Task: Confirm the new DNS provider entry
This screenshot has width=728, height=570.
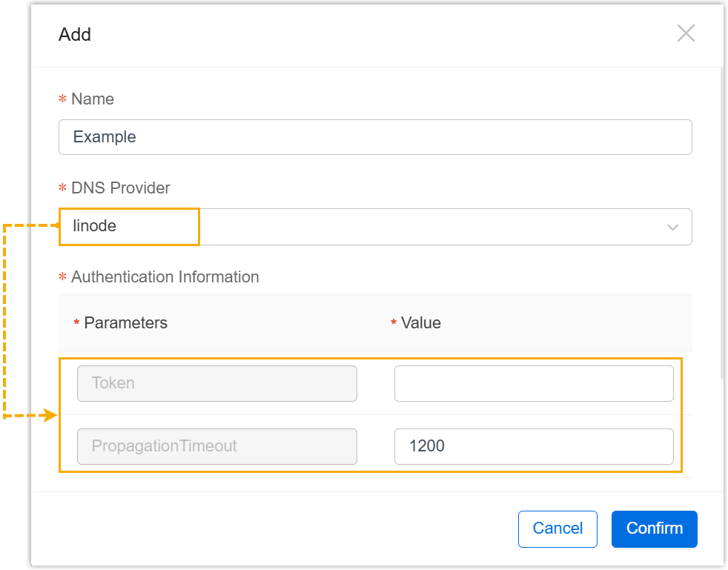Action: (654, 528)
